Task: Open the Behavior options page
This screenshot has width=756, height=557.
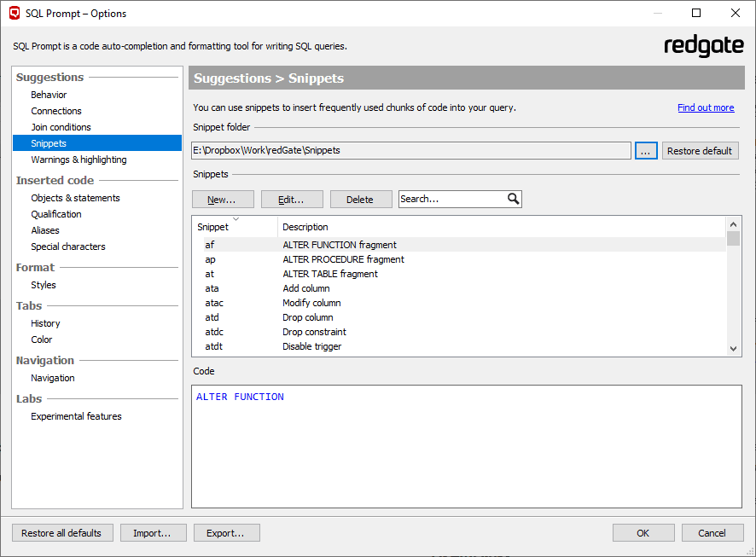Action: (x=49, y=95)
